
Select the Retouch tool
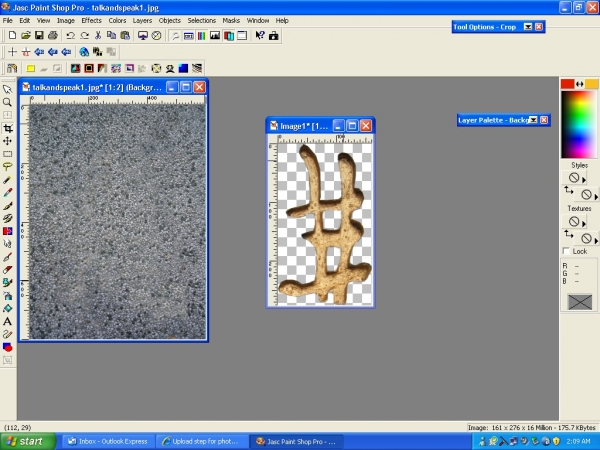coord(7,244)
